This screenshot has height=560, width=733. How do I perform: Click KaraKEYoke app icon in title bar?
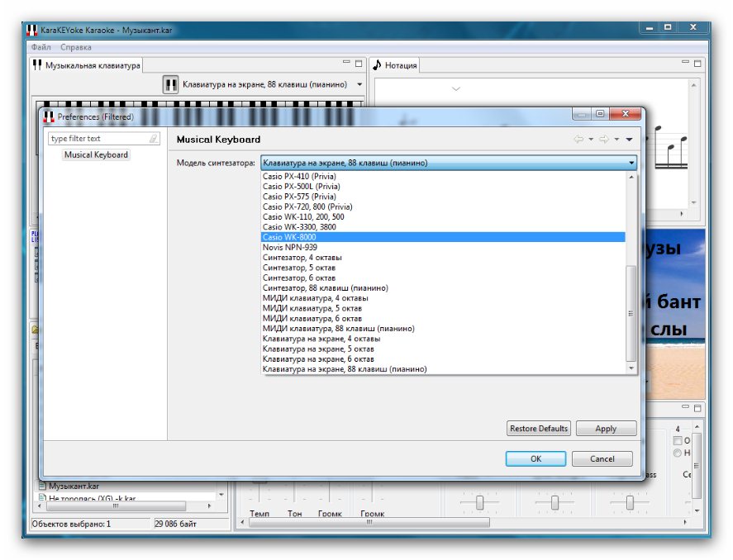(31, 30)
